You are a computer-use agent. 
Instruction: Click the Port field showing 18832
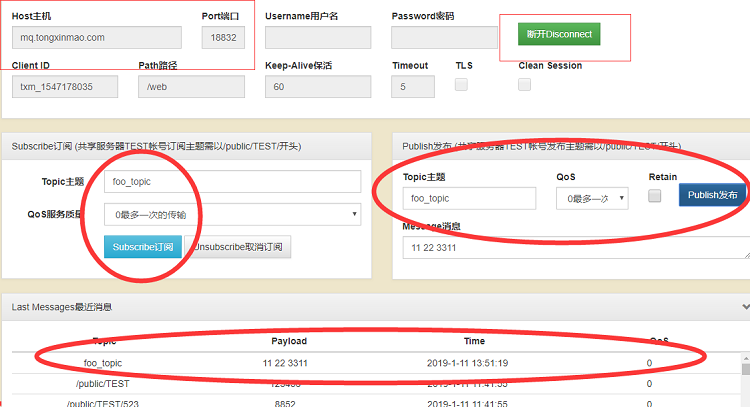coord(223,37)
